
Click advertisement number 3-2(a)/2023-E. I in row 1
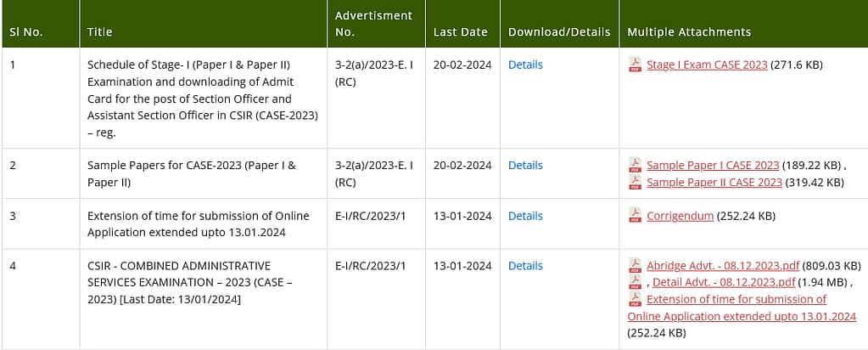click(x=373, y=65)
